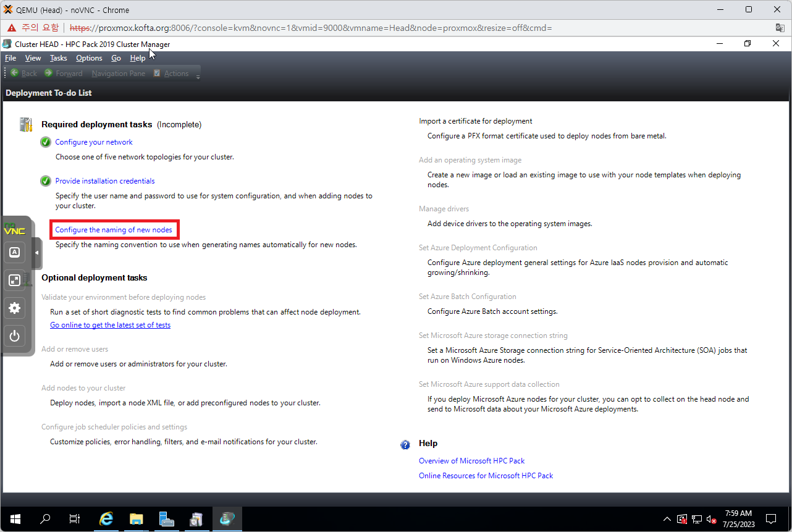Open the Windows Start menu
The width and height of the screenshot is (792, 532).
tap(15, 519)
